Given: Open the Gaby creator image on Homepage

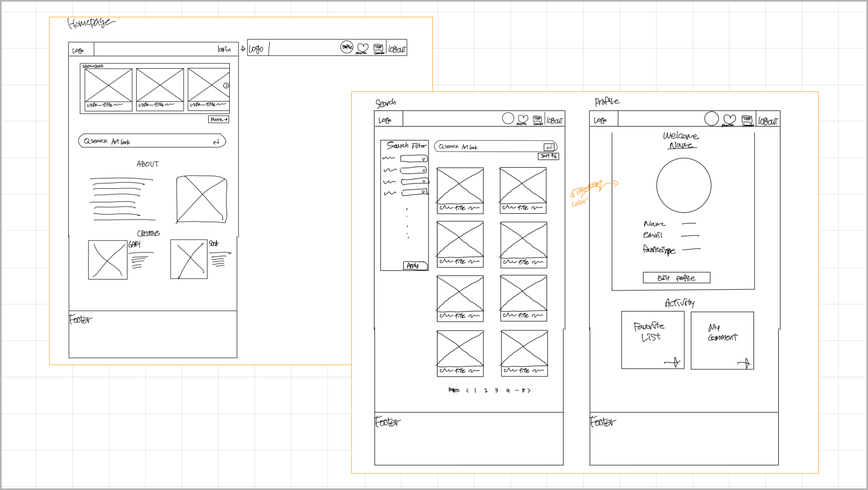Looking at the screenshot, I should (108, 260).
